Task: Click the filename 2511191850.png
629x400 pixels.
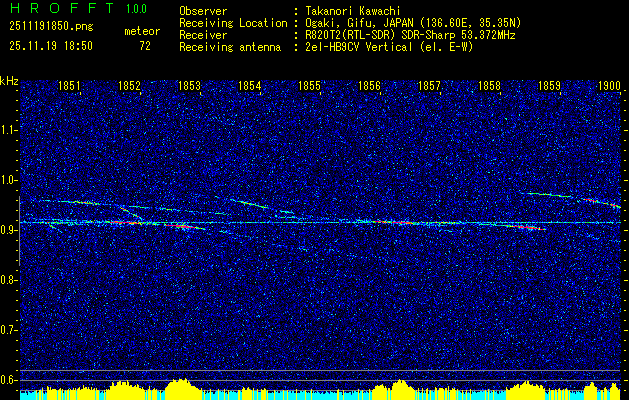Action: (x=51, y=27)
